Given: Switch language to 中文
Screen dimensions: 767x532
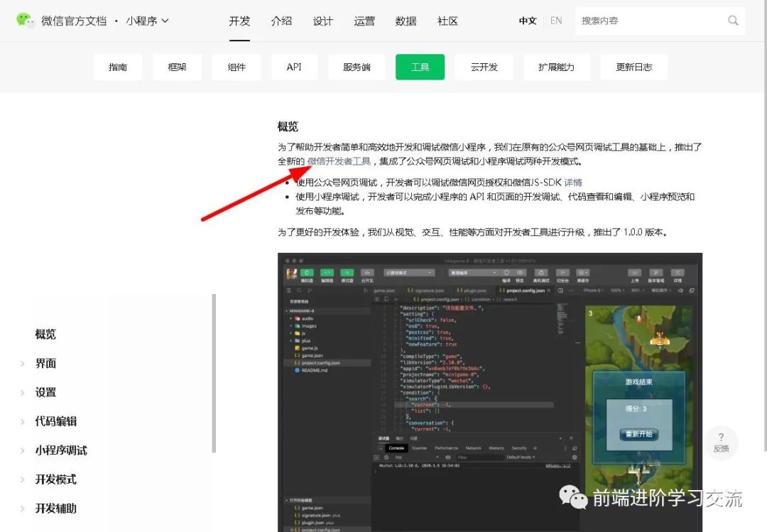Looking at the screenshot, I should click(528, 21).
